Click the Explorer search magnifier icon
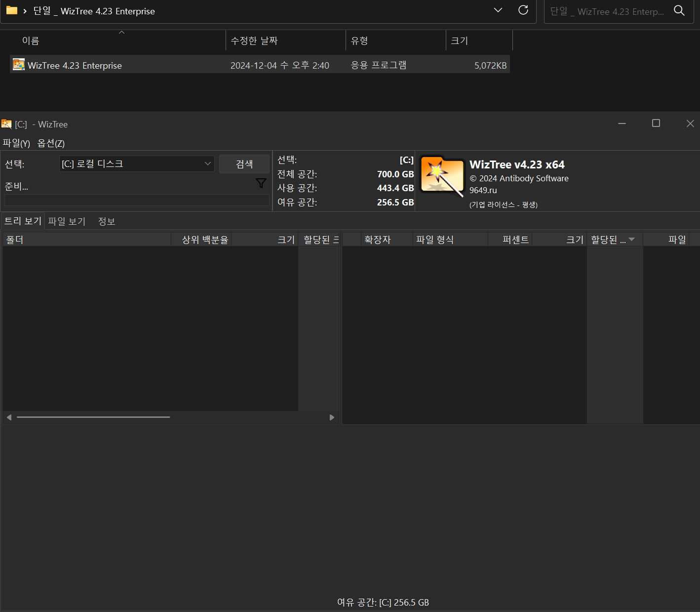This screenshot has height=612, width=700. click(679, 10)
